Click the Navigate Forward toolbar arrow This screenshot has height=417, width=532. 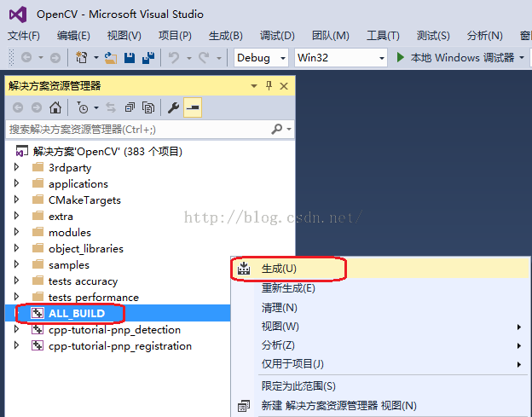coord(55,58)
